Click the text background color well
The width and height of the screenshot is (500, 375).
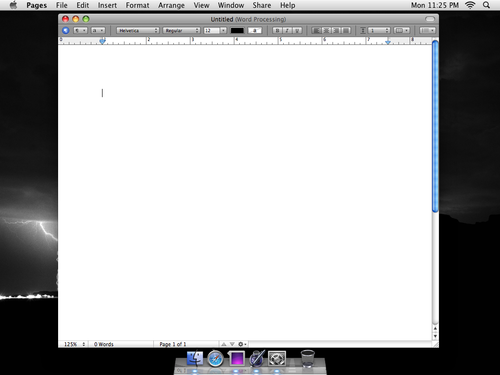coord(255,30)
